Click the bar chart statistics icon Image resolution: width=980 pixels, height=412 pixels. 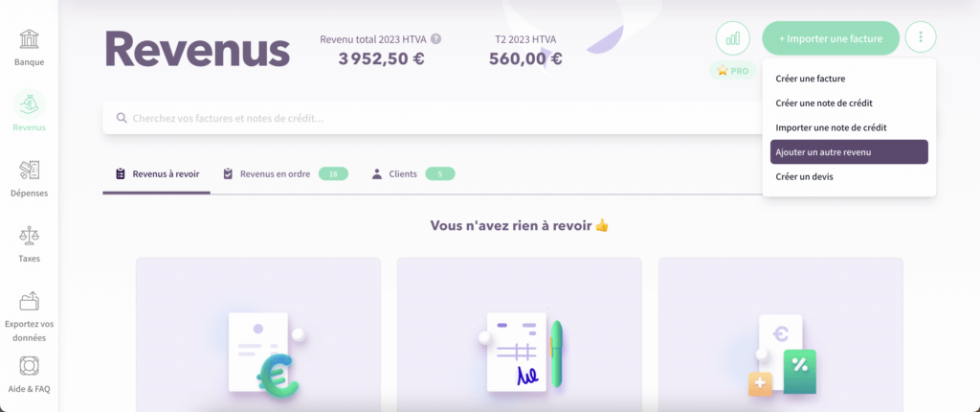(732, 38)
